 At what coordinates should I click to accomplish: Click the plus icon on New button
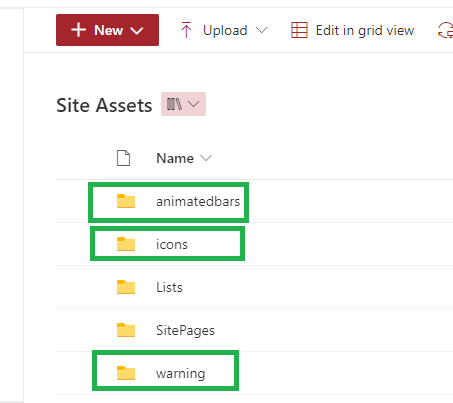click(x=79, y=30)
